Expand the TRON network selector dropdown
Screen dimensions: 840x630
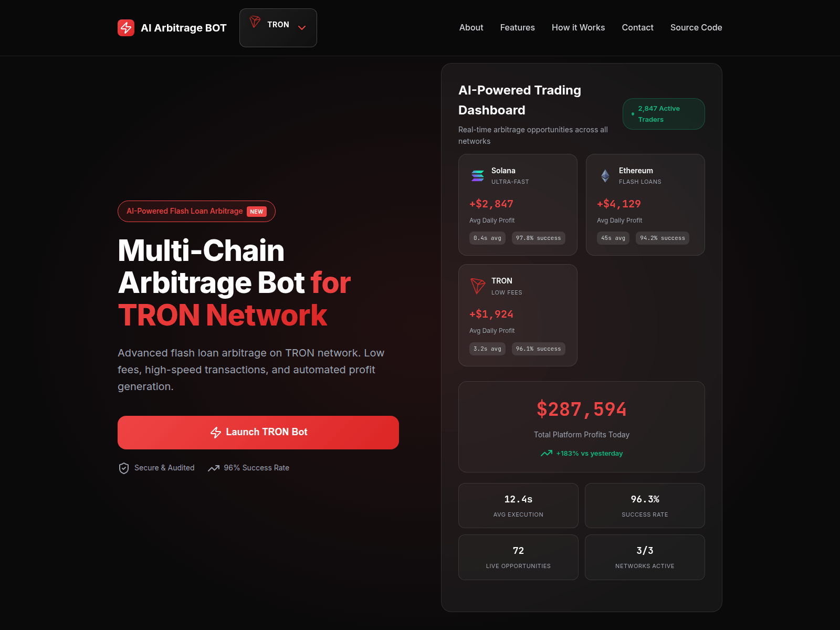tap(302, 28)
